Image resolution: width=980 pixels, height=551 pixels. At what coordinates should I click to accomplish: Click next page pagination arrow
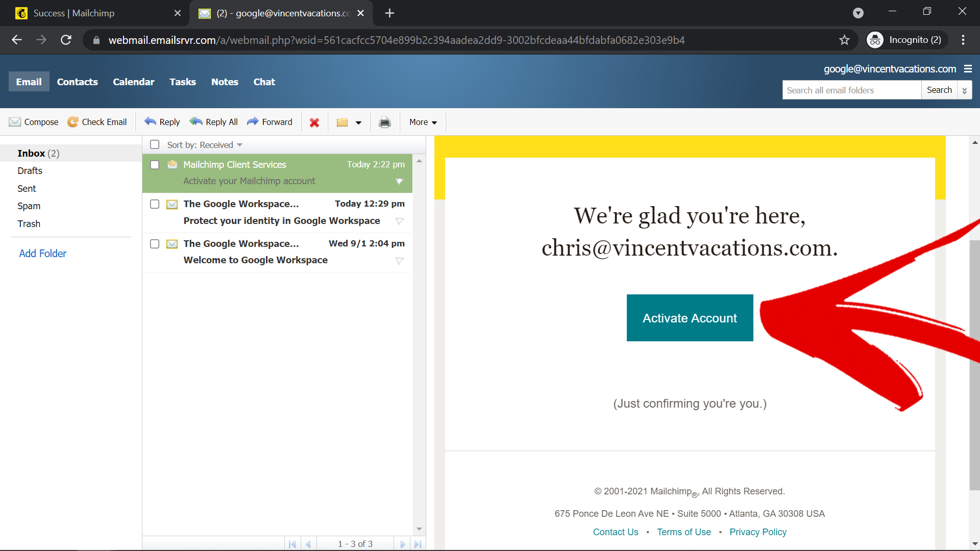click(402, 544)
